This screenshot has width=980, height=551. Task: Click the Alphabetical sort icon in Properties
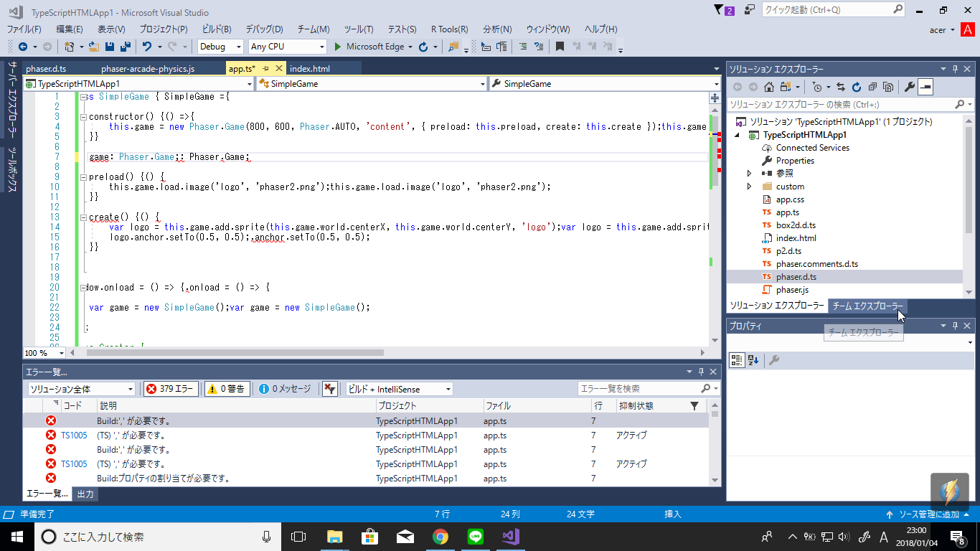(x=753, y=360)
